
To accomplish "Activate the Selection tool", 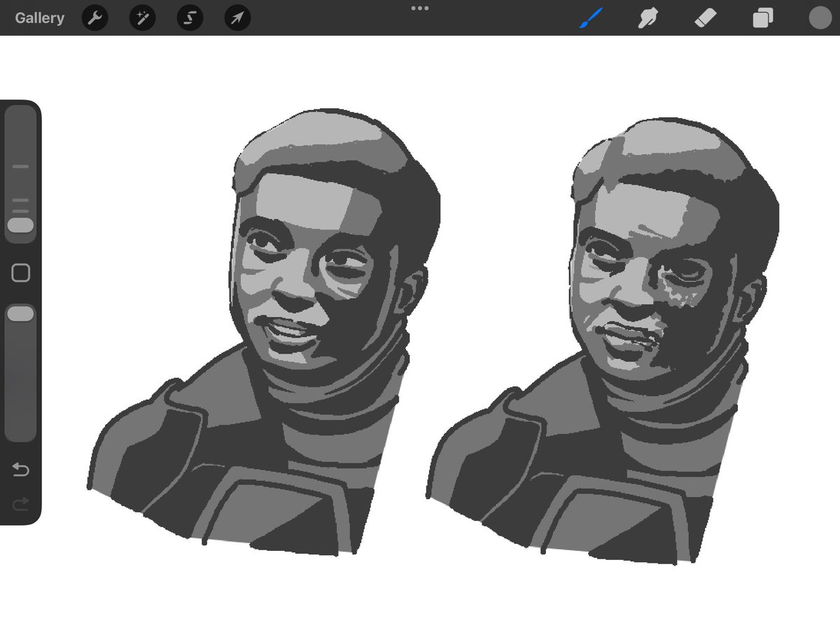I will (x=190, y=17).
